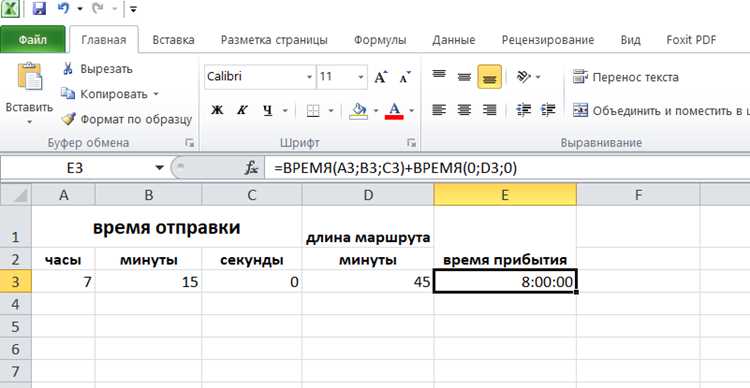
Task: Apply the yellow fill color bucket
Action: coord(358,111)
